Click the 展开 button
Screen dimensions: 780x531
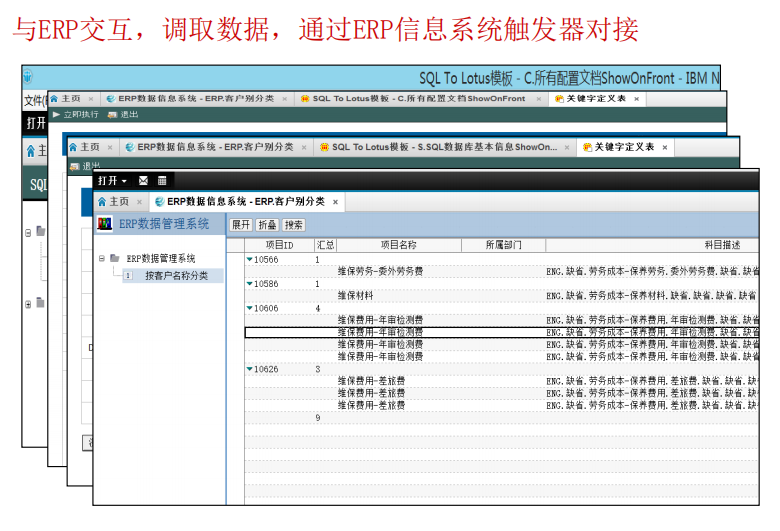241,225
